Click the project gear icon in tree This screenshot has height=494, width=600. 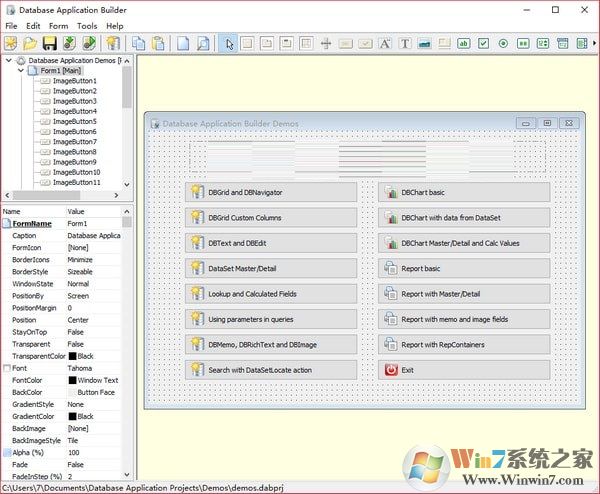pyautogui.click(x=21, y=60)
